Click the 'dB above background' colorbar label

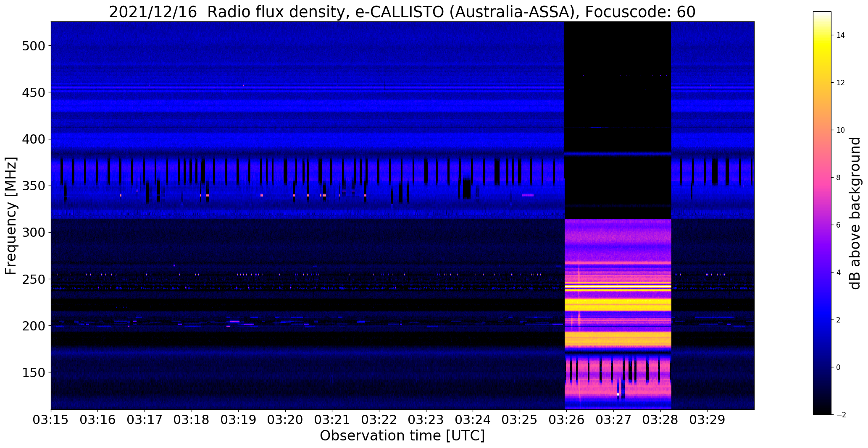[855, 213]
